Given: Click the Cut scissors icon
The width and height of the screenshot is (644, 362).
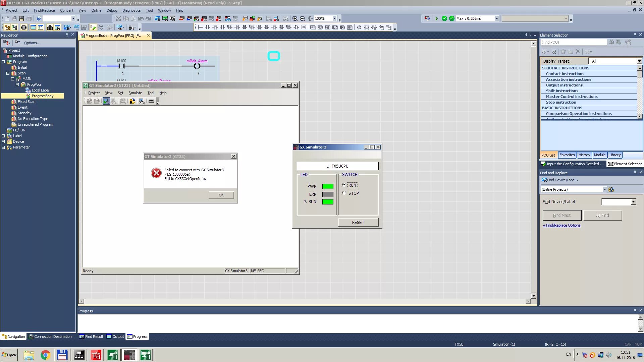Looking at the screenshot, I should tap(119, 19).
